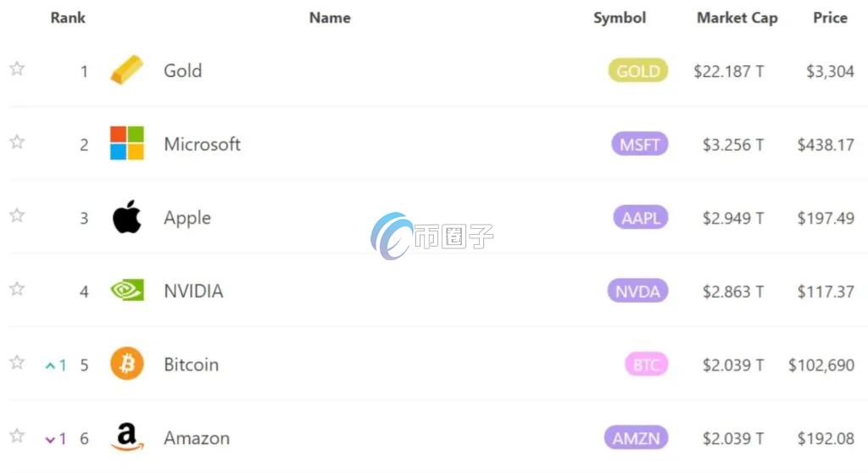Click the Apple logo icon
The image size is (868, 473).
point(127,217)
